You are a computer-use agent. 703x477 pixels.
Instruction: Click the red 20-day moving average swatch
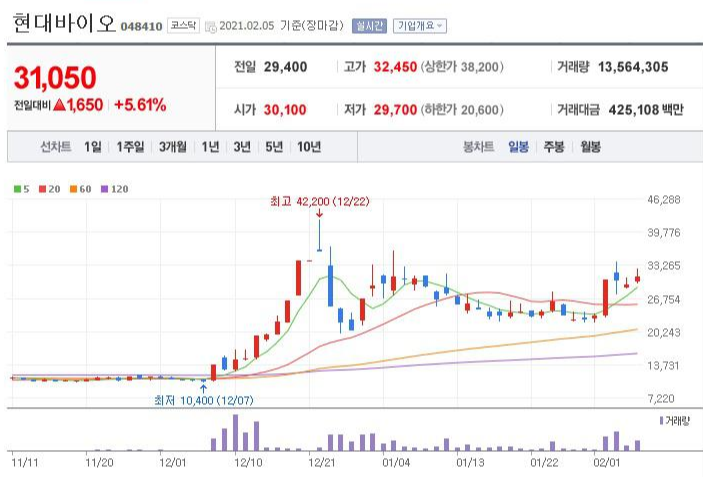(x=43, y=189)
